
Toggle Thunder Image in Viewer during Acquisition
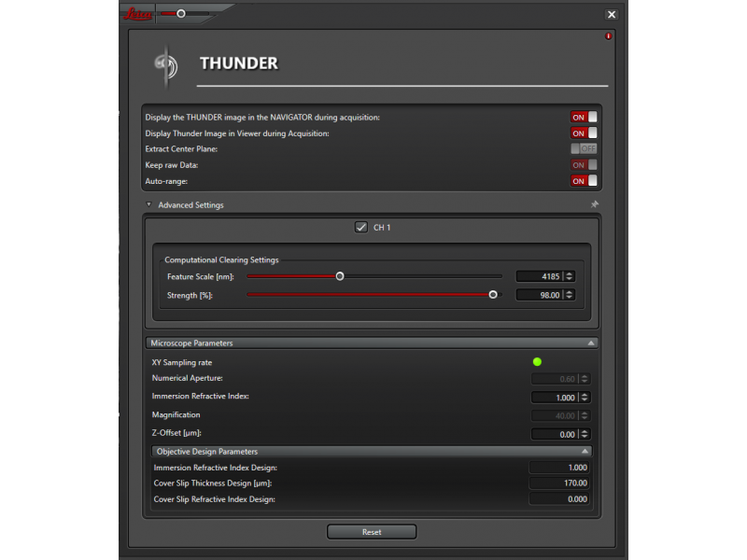(584, 133)
